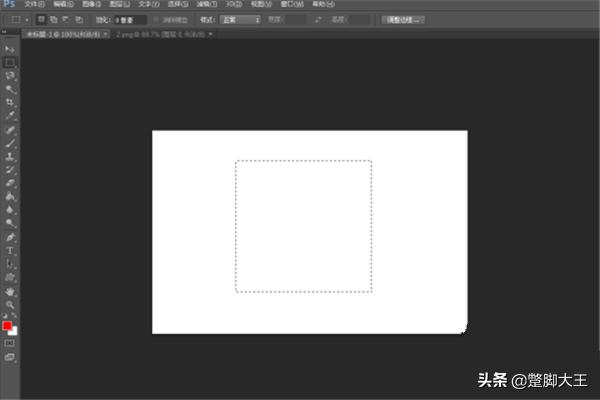This screenshot has width=600, height=400.
Task: Open the 图层 (Layer) menu
Action: [119, 4]
